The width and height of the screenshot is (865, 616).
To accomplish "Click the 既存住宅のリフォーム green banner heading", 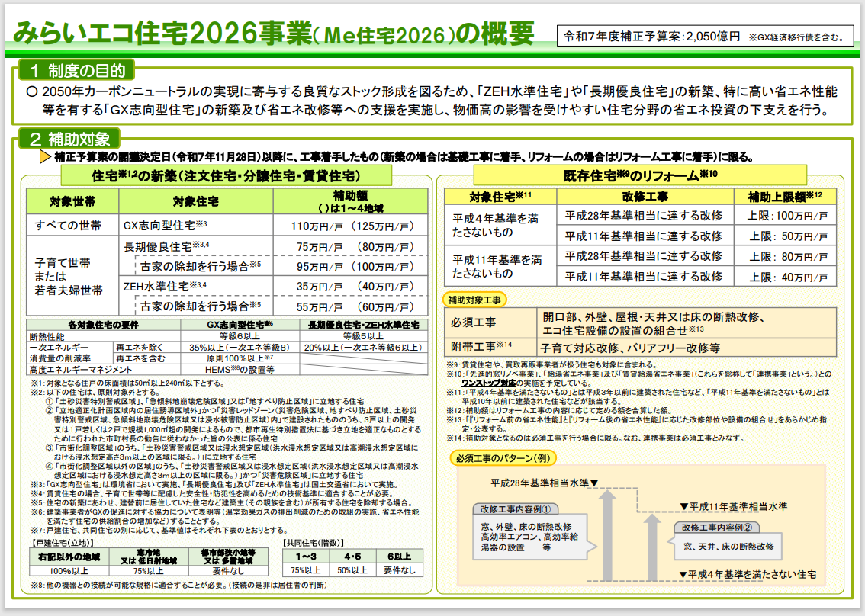I will [x=641, y=175].
